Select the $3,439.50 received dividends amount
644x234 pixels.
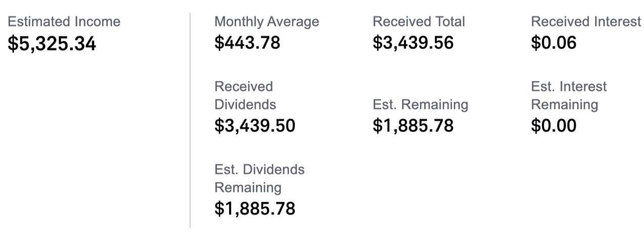(254, 126)
